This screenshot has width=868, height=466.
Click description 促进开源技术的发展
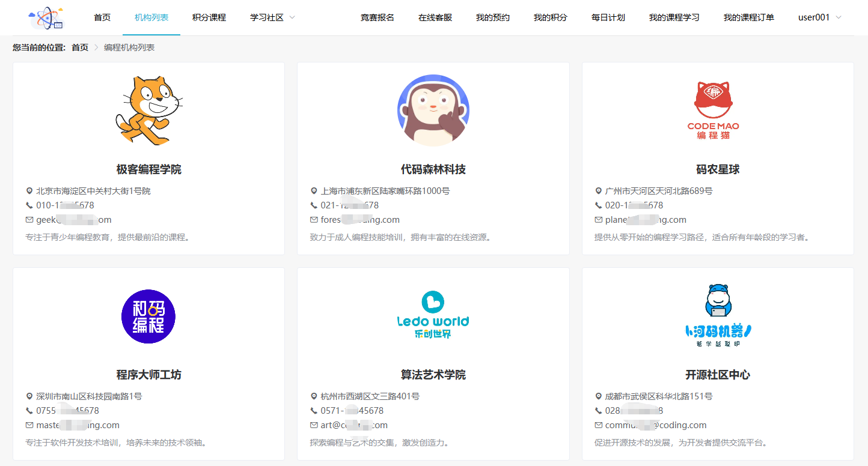(x=681, y=443)
